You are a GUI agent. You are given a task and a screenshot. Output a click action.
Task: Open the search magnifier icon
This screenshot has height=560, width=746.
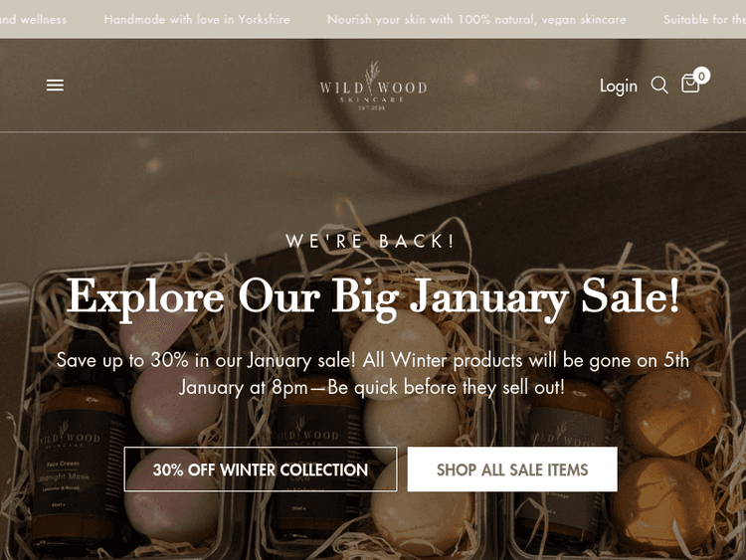[x=659, y=86]
